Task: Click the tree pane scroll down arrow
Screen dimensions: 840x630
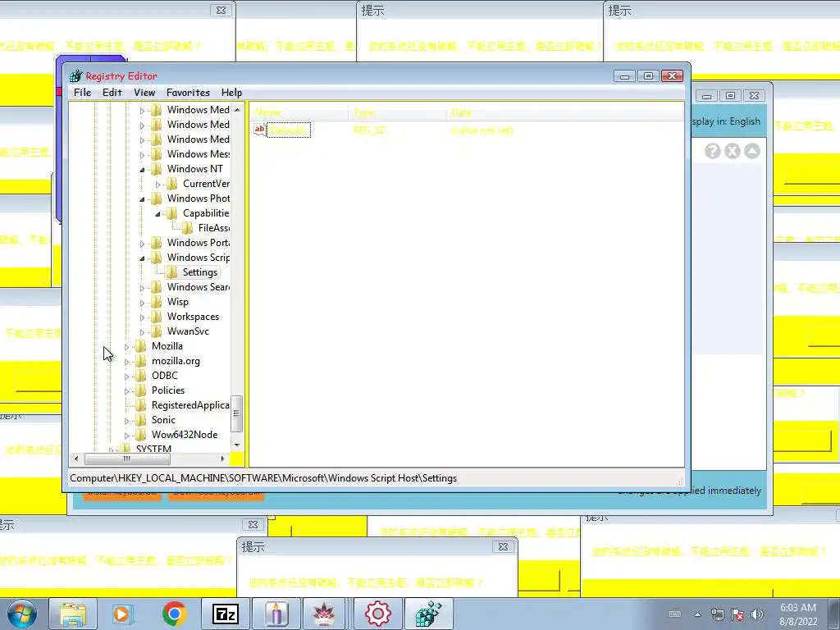Action: [x=237, y=445]
